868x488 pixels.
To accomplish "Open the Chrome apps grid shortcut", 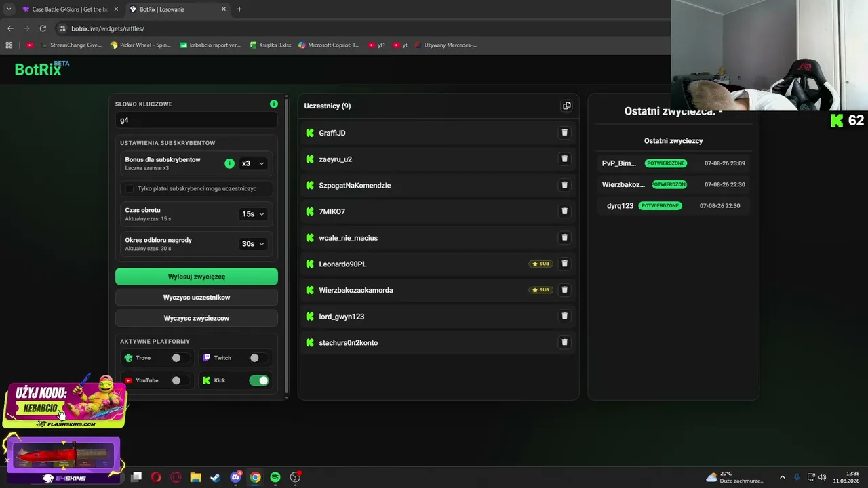I will coord(9,45).
